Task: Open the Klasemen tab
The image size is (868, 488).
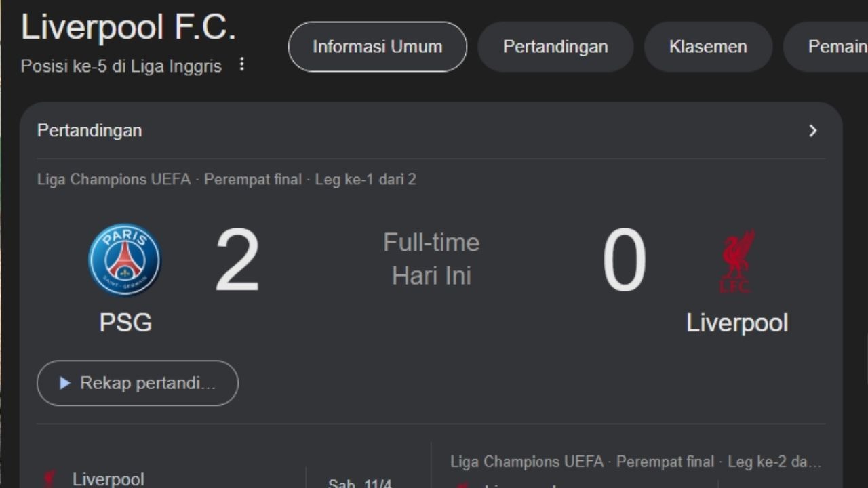Action: click(x=708, y=47)
